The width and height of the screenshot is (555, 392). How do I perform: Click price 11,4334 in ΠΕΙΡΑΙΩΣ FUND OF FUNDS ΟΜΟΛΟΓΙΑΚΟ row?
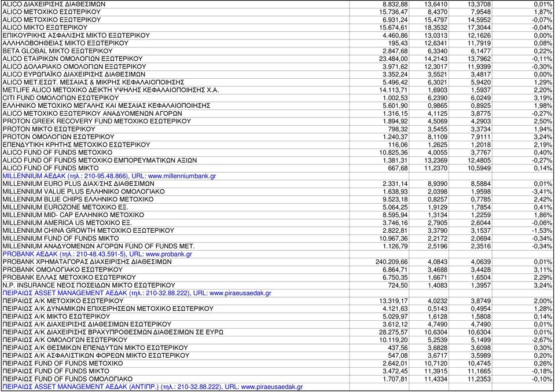436,379
